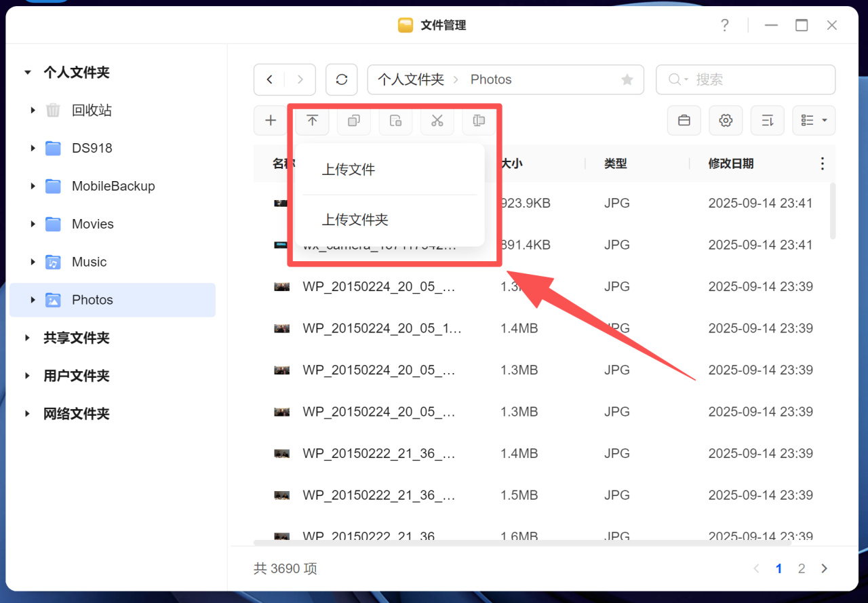Go to the next page arrow
Screen dimensions: 868x603
pyautogui.click(x=825, y=568)
